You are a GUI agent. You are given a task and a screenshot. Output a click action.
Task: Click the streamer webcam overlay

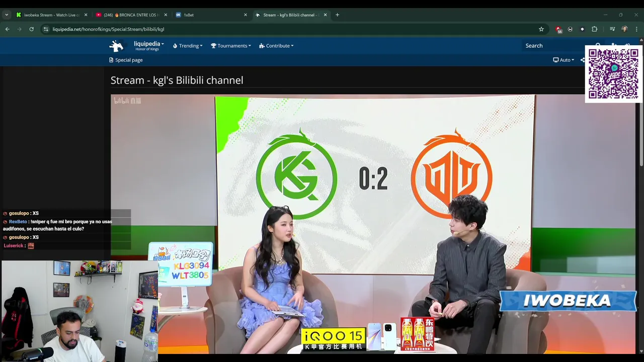point(79,311)
